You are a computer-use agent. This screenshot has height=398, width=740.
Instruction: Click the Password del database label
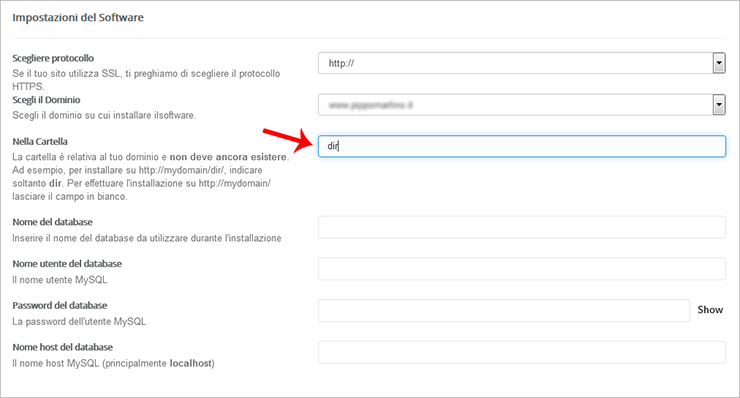(60, 305)
